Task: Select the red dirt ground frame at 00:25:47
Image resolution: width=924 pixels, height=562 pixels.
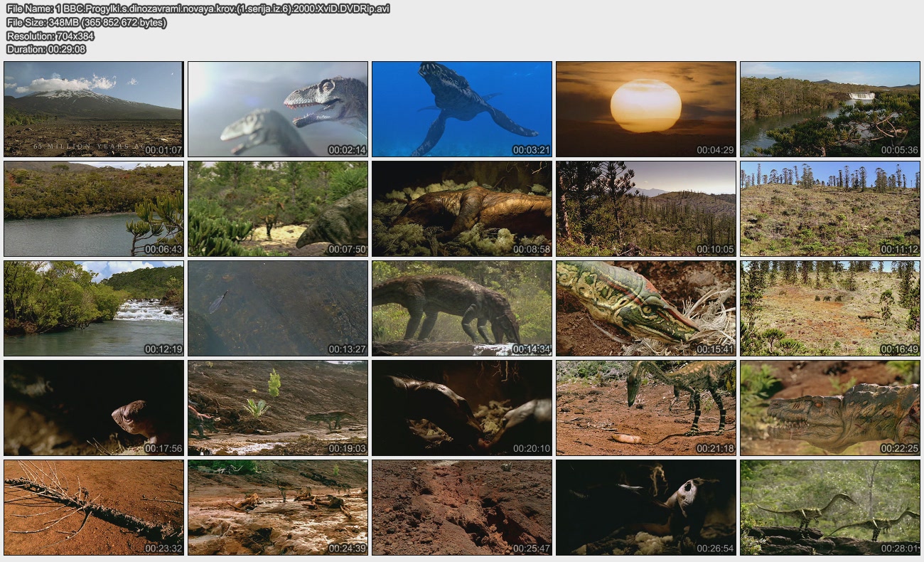Action: tap(461, 507)
